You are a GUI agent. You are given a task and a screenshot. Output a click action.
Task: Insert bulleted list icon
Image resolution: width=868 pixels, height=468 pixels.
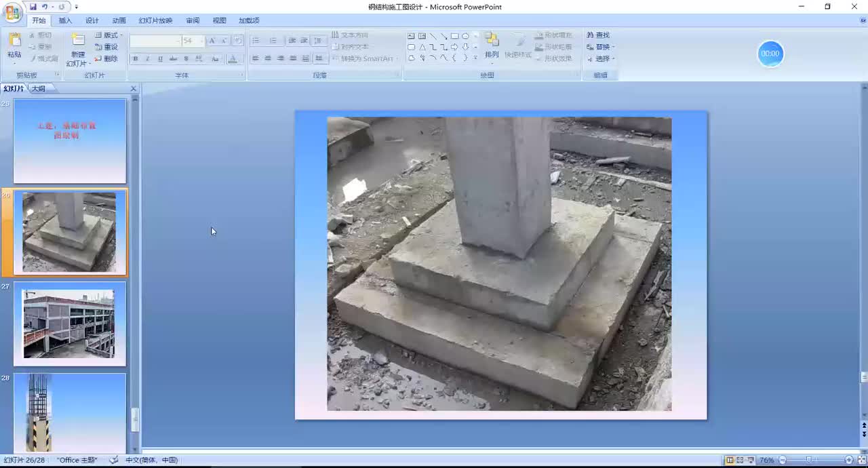(x=256, y=41)
